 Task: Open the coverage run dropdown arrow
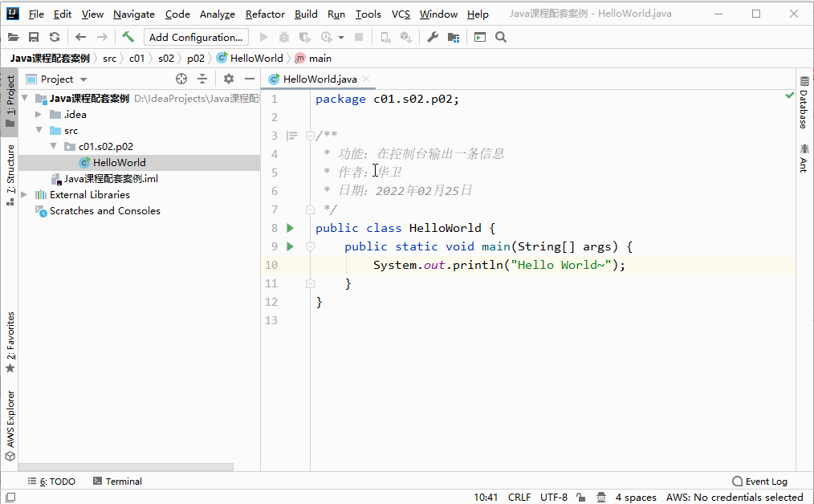(341, 38)
